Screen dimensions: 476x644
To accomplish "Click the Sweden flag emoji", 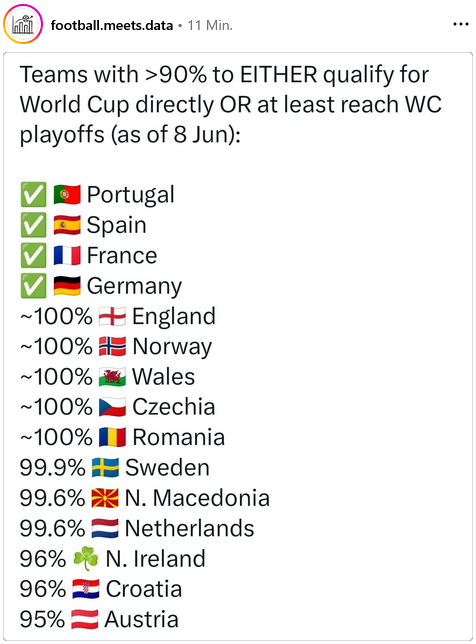I will 105,467.
